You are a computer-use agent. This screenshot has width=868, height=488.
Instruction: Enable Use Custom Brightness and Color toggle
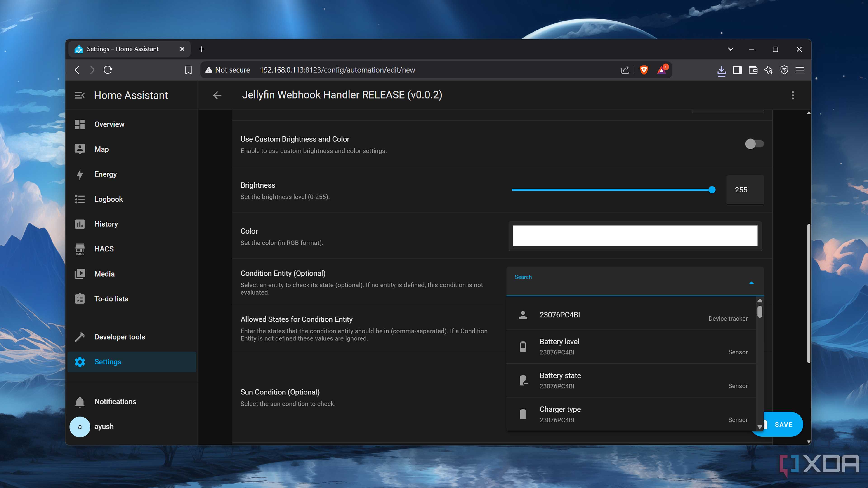754,144
